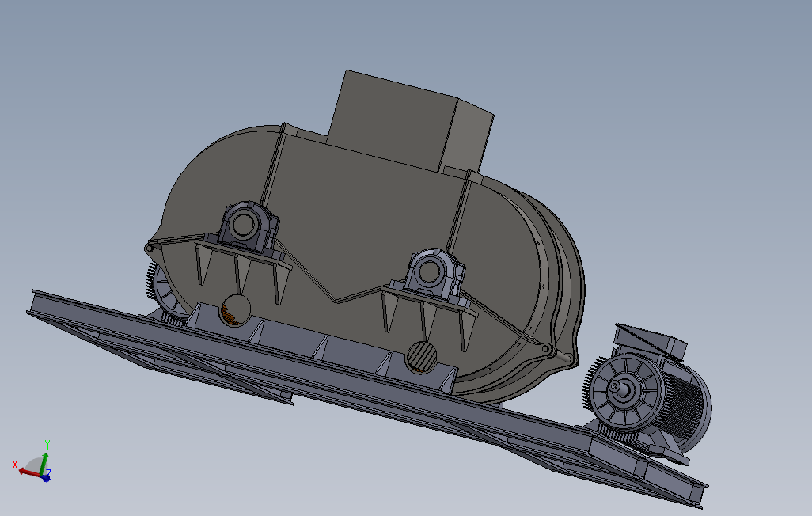This screenshot has width=812, height=516.
Task: Click the blue Z axis of triad
Action: pos(46,478)
